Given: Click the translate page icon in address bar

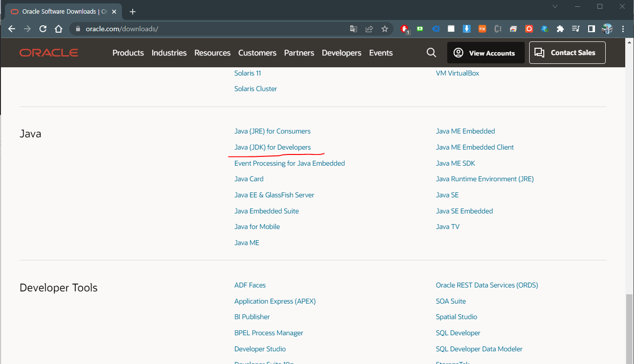Looking at the screenshot, I should [x=354, y=29].
